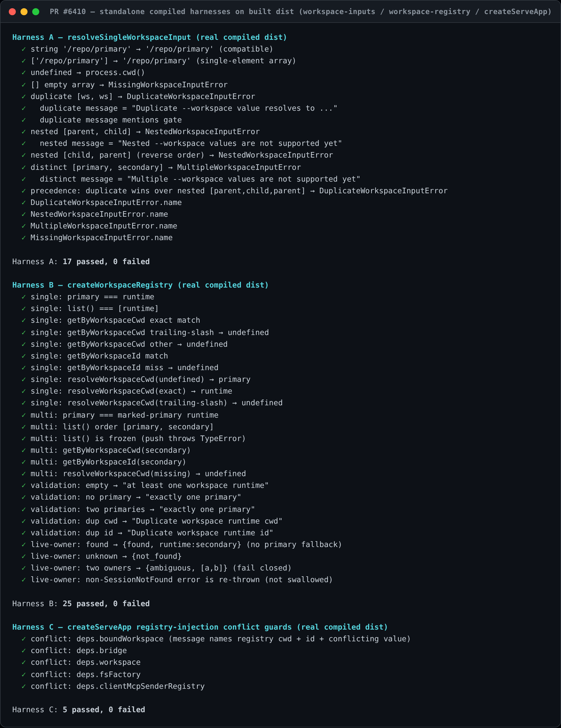Screen dimensions: 561x728
Task: Click the 'Harness A: 17 passed, 0 failed' summary
Action: (81, 262)
